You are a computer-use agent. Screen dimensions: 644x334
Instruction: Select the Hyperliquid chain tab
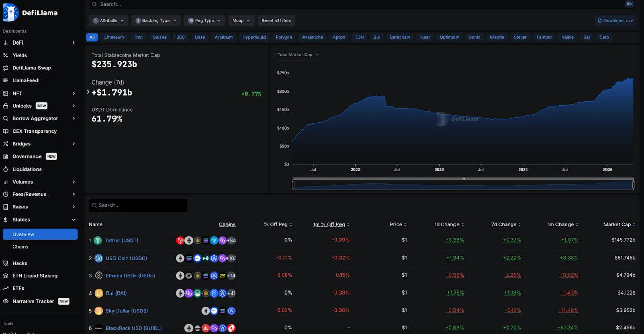coord(254,37)
